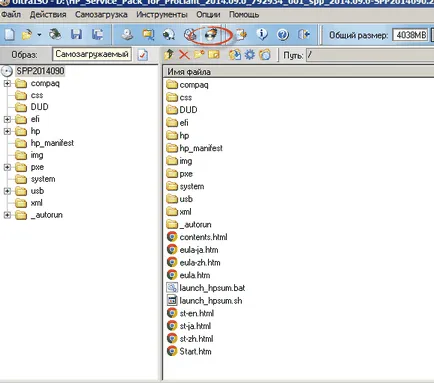Click the Самозагружаемый image type field
Image resolution: width=434 pixels, height=383 pixels.
[92, 54]
